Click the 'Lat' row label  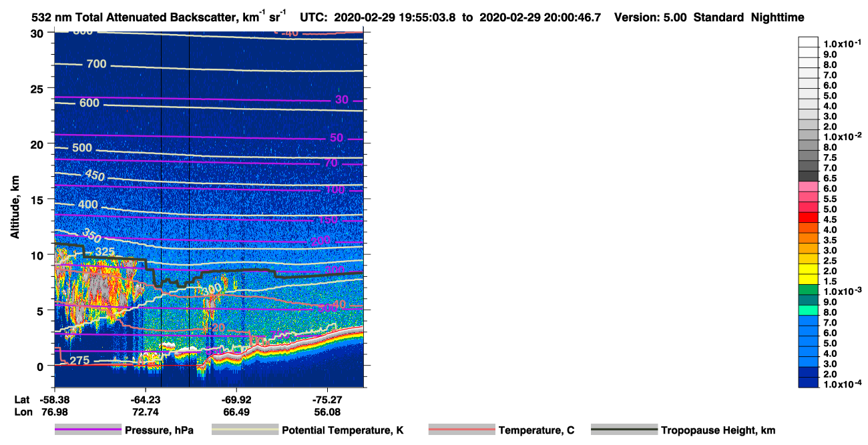(21, 399)
